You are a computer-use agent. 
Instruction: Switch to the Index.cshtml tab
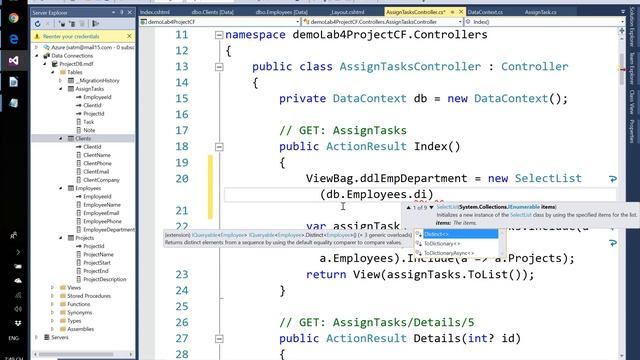point(155,12)
